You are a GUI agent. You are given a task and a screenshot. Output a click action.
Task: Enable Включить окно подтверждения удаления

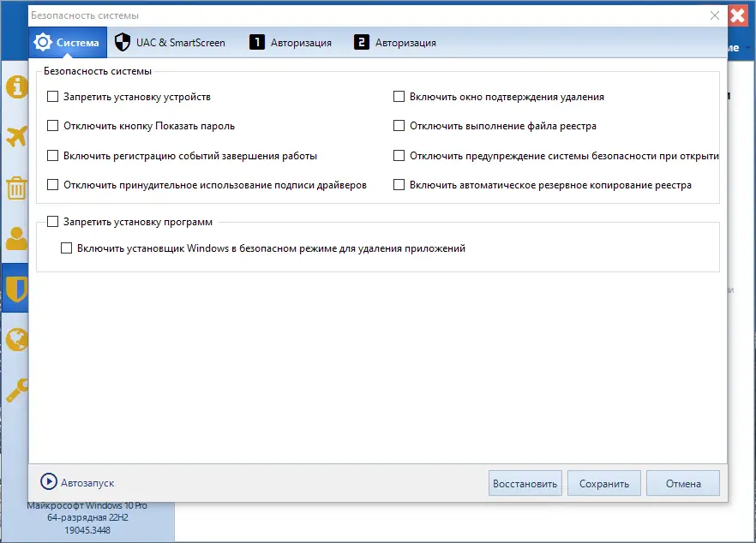click(399, 97)
